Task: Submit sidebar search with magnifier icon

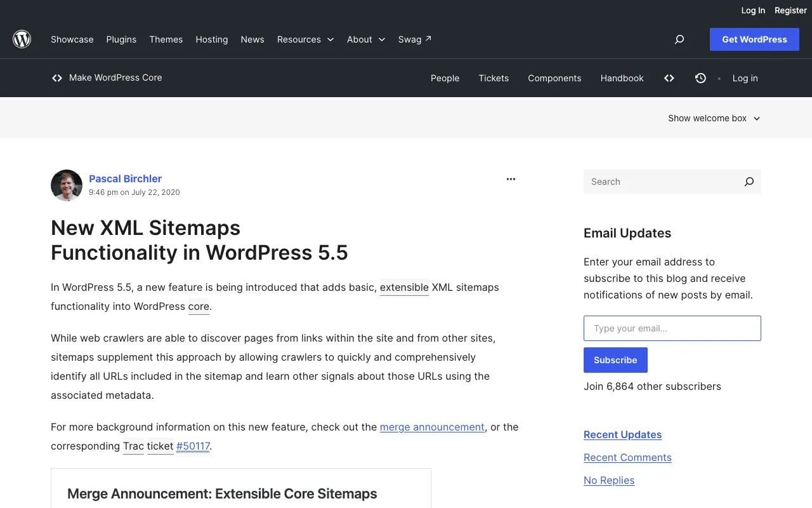Action: point(749,182)
